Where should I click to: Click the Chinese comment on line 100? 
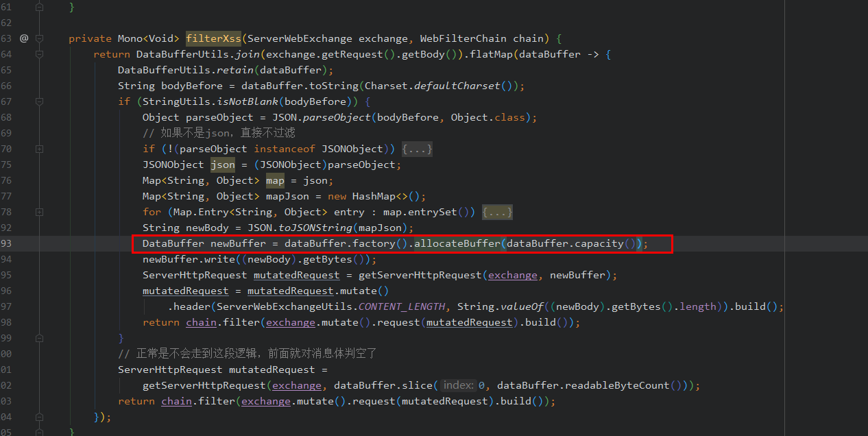248,354
